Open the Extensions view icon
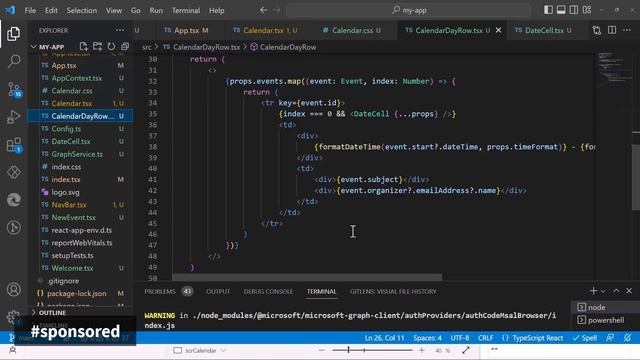Image resolution: width=640 pixels, height=360 pixels. [14, 145]
